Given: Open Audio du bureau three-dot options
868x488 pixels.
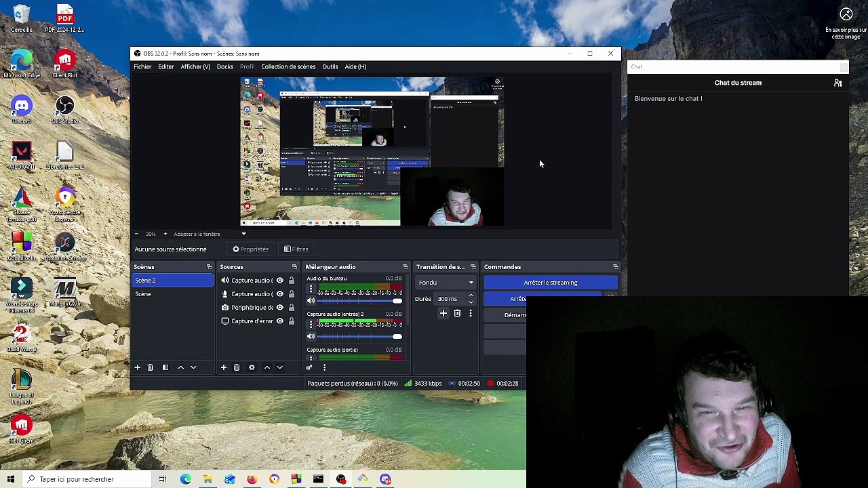Looking at the screenshot, I should (x=311, y=289).
